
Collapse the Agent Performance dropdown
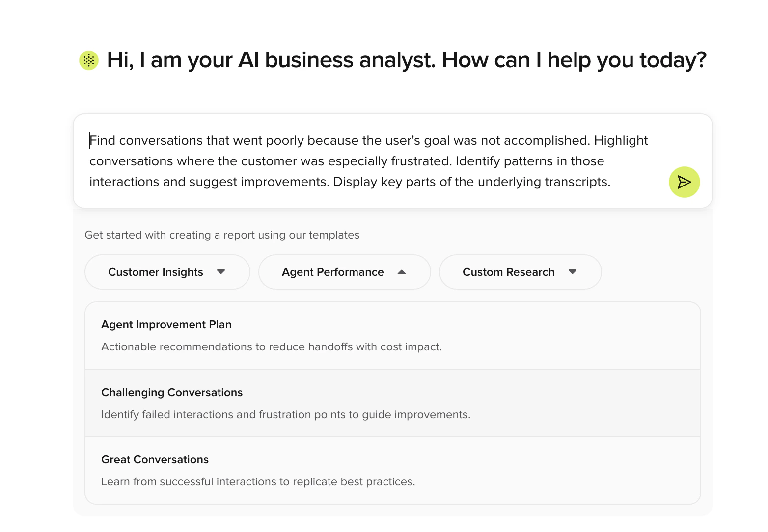[x=344, y=272]
